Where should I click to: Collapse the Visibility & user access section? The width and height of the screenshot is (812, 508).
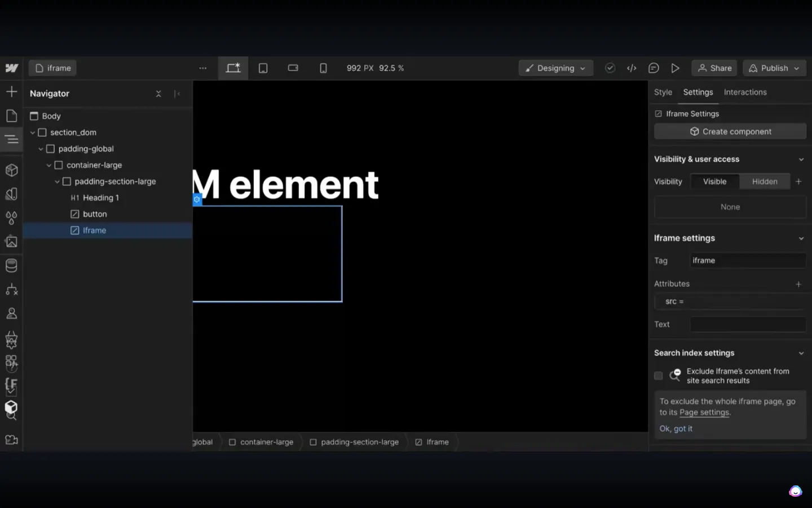coord(801,160)
